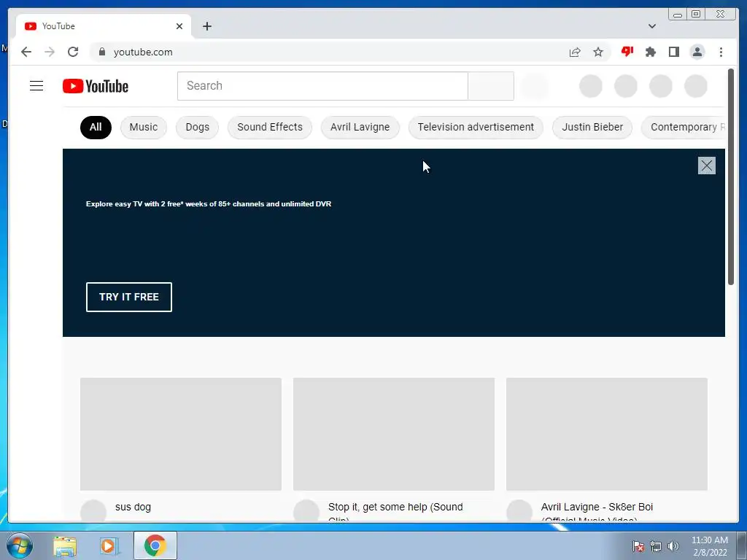This screenshot has width=747, height=560.
Task: Go back using the browser back arrow
Action: [x=26, y=52]
